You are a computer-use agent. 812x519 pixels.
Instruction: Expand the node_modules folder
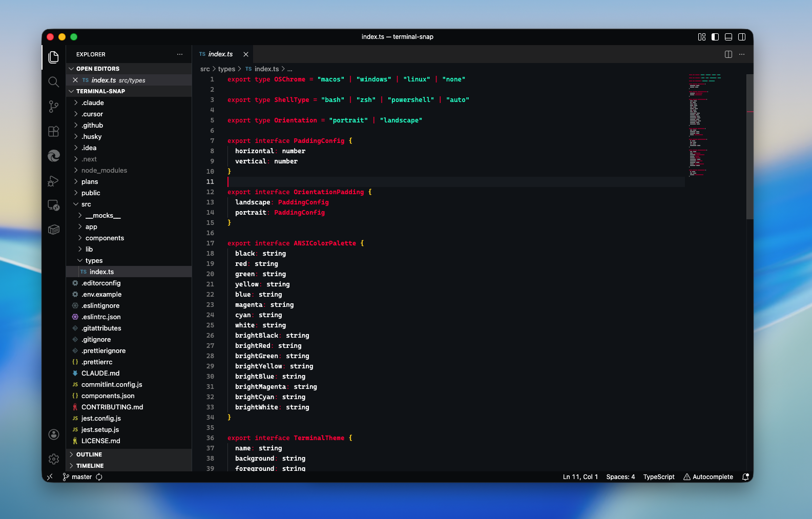tap(129, 171)
